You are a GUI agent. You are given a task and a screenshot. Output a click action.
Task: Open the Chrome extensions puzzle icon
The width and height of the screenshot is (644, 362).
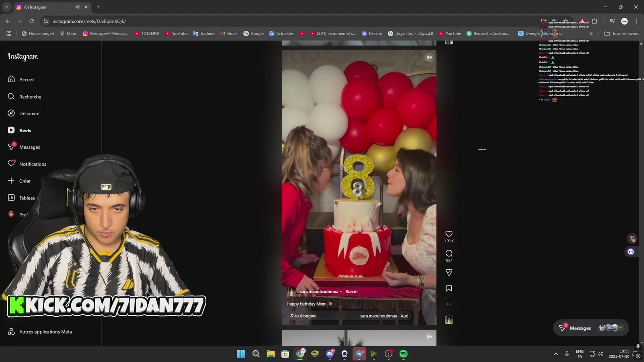coord(595,21)
